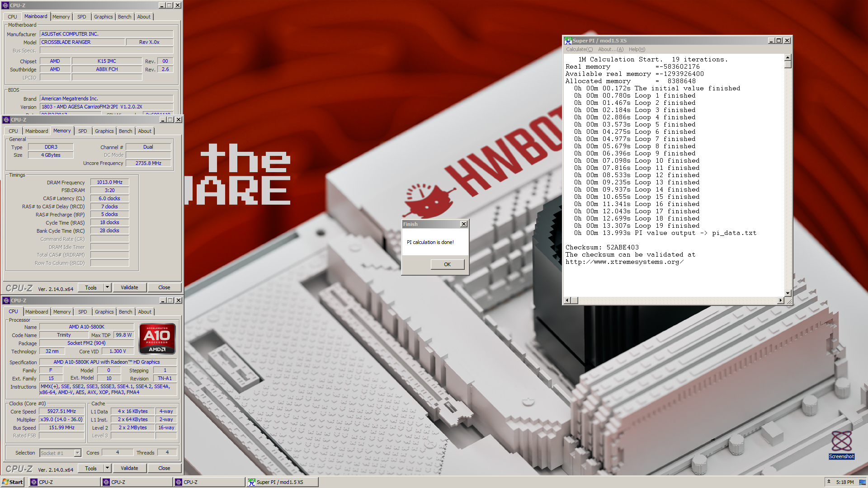
Task: Open the Socket #1 selection dropdown
Action: pyautogui.click(x=77, y=453)
